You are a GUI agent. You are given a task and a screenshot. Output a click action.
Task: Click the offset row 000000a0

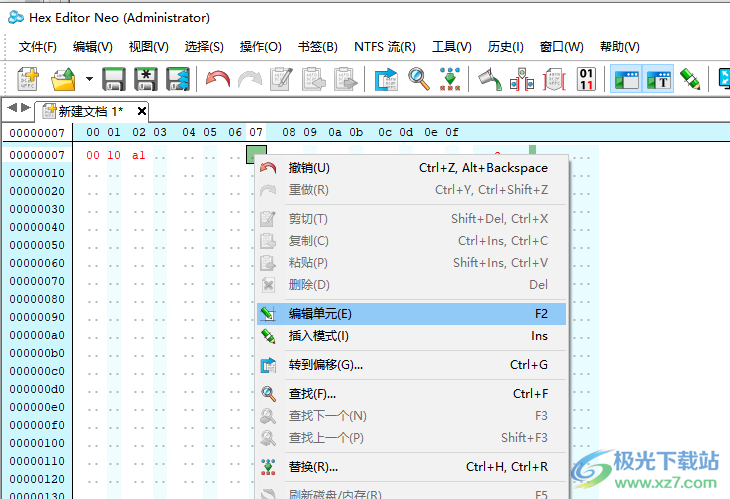[x=37, y=335]
